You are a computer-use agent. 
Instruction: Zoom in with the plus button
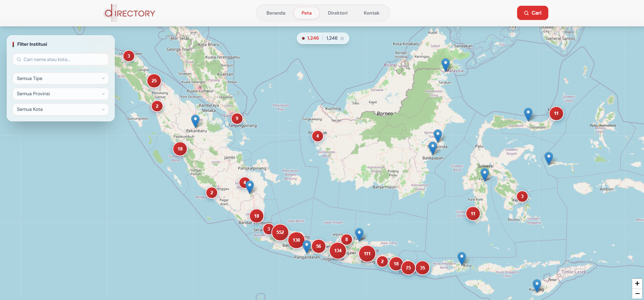[637, 283]
